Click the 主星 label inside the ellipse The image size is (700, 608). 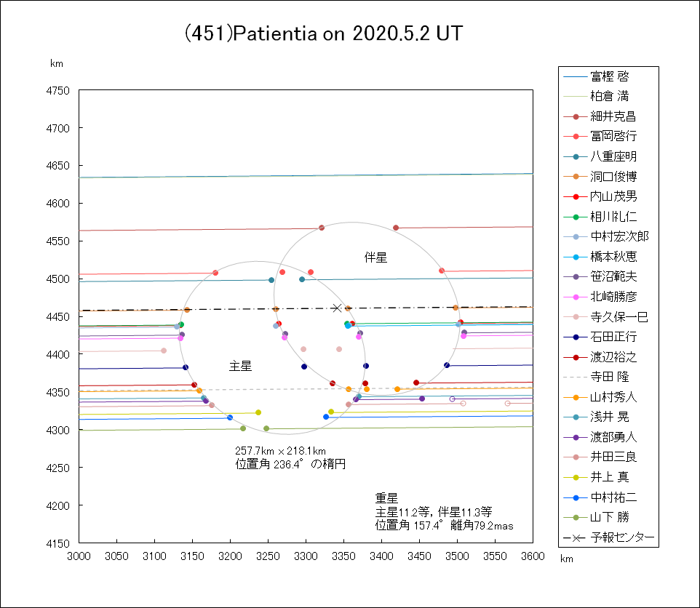240,367
